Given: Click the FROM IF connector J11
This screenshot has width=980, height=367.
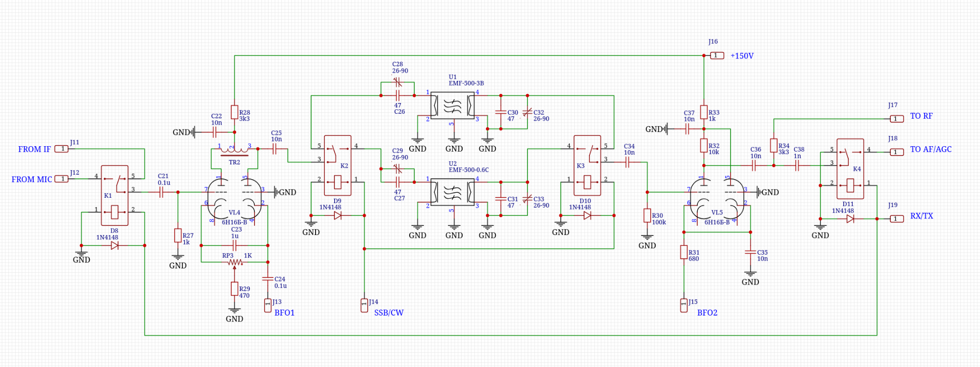Looking at the screenshot, I should [62, 149].
